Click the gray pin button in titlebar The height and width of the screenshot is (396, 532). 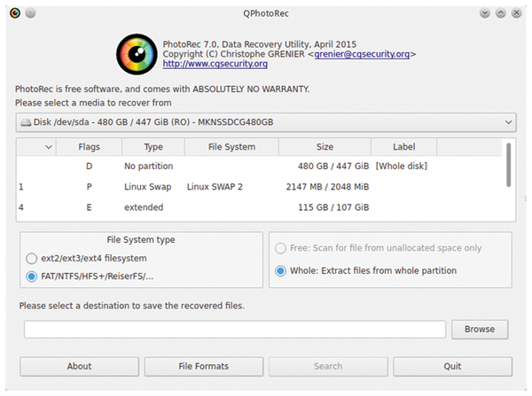[30, 13]
